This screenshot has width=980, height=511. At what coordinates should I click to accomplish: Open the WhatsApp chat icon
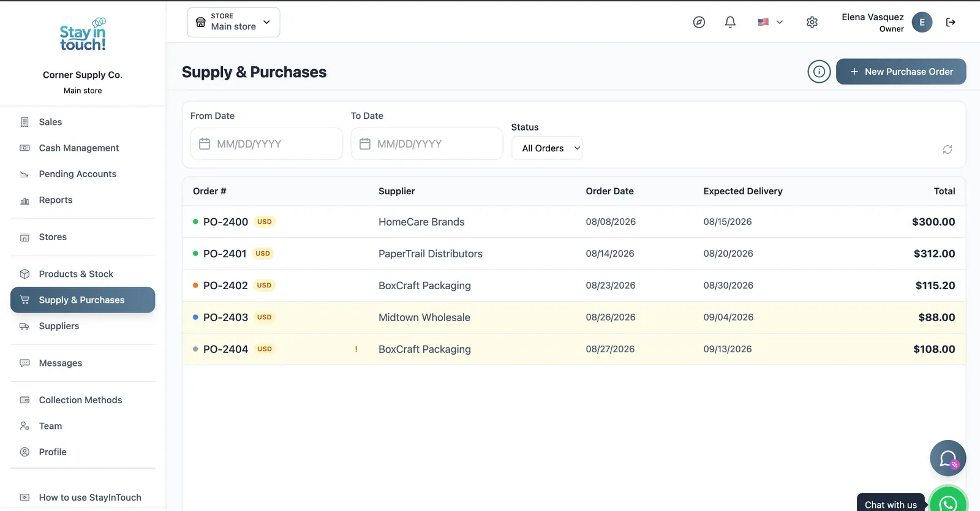pos(948,503)
